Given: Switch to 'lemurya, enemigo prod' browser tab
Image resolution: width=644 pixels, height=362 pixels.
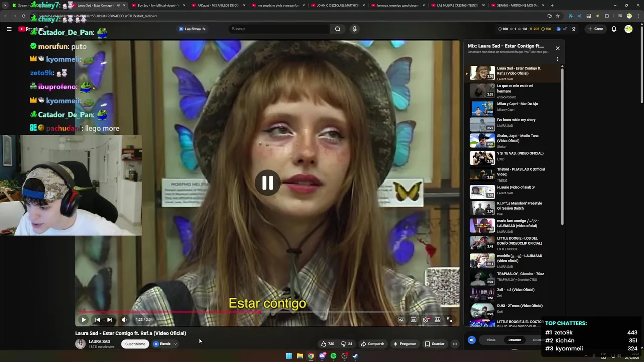Looking at the screenshot, I should point(397,5).
